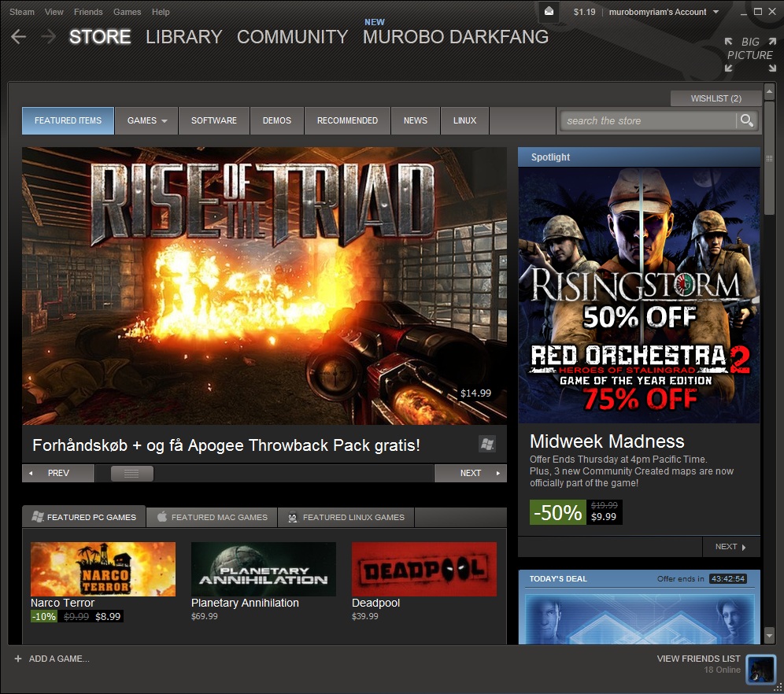
Task: Open the friend avatar icon
Action: (760, 670)
